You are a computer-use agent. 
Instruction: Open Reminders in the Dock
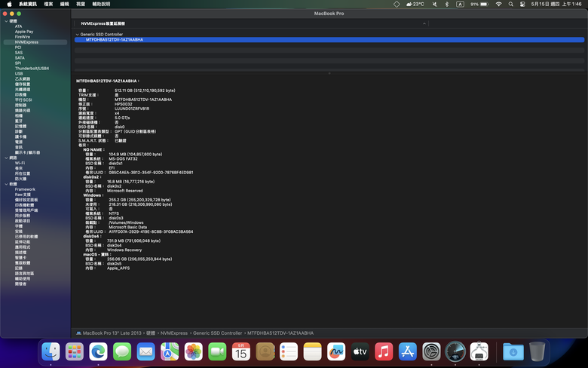click(289, 351)
